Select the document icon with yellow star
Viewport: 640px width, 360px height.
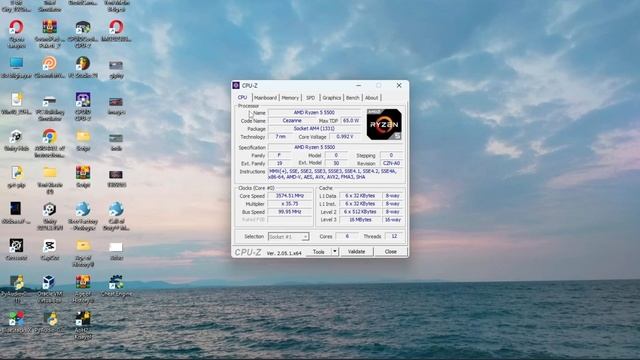coord(16,100)
